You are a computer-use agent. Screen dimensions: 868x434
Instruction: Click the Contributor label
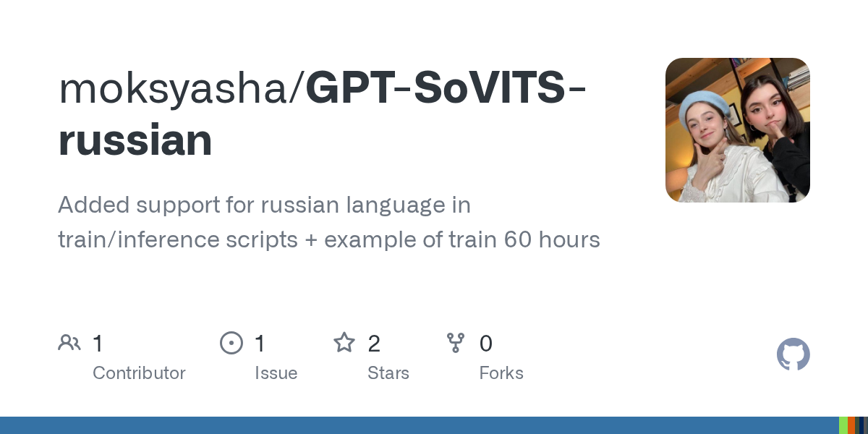coord(139,373)
